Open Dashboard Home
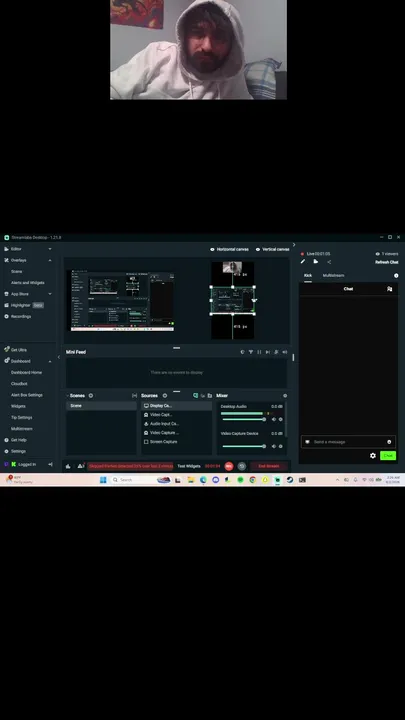The height and width of the screenshot is (720, 405). 26,372
